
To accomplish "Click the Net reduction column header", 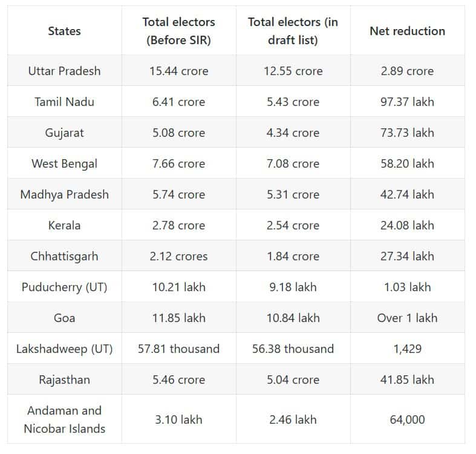I will click(x=407, y=31).
